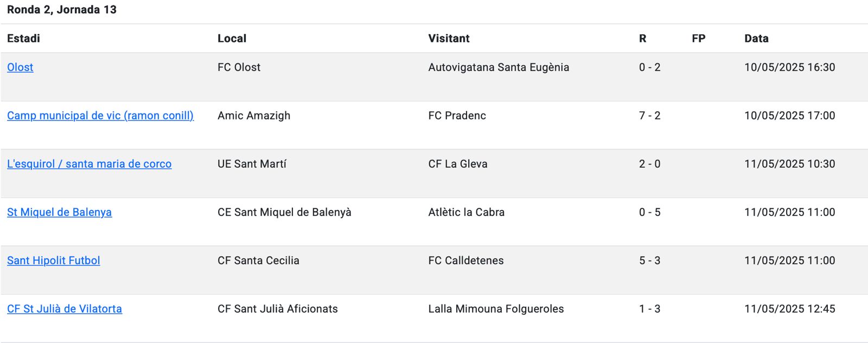
Task: Click the 7 - 2 match result
Action: (x=649, y=116)
